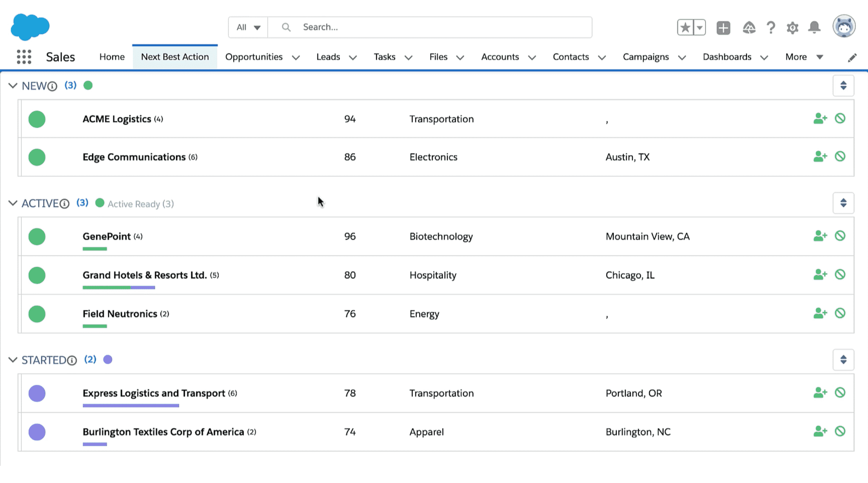Click the ACTIVE section sort button
The height and width of the screenshot is (483, 868).
[x=843, y=203]
